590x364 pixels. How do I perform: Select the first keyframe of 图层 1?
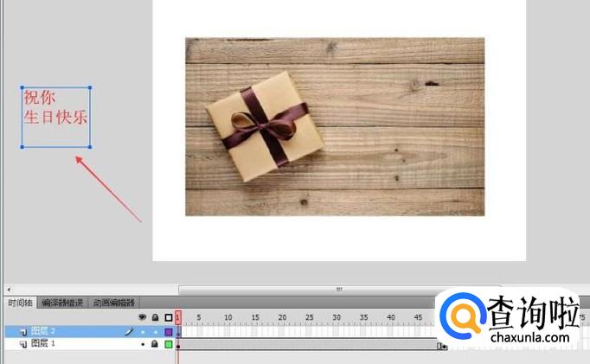tap(178, 345)
